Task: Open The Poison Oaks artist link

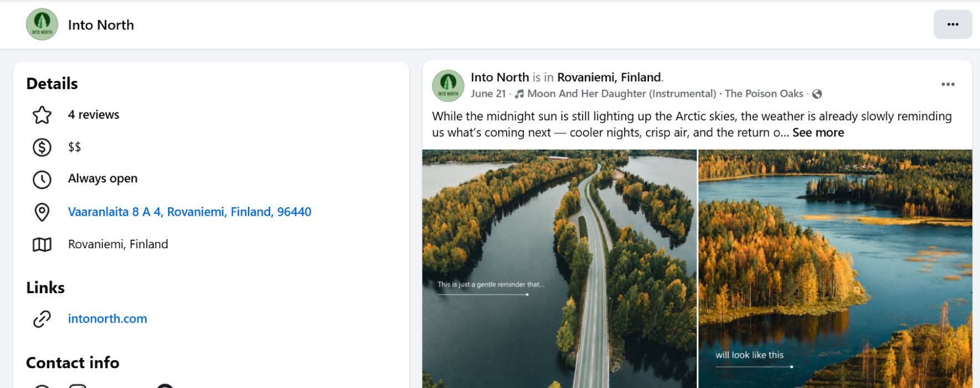Action: coord(764,94)
